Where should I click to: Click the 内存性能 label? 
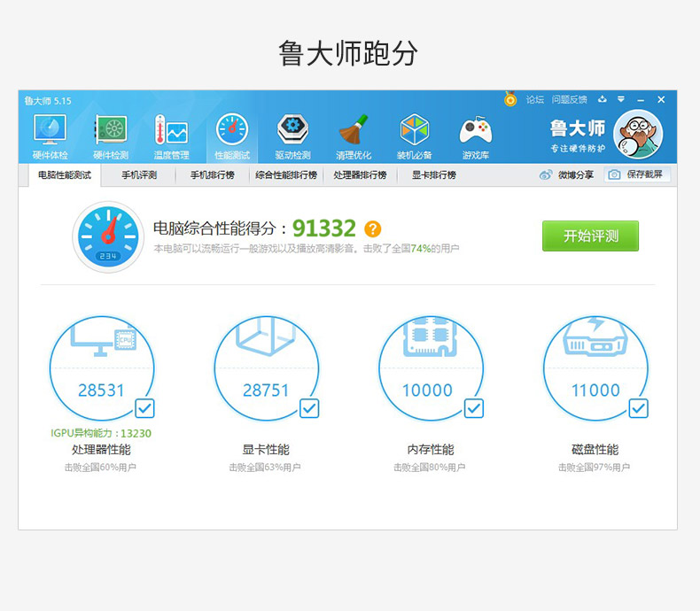click(x=431, y=450)
